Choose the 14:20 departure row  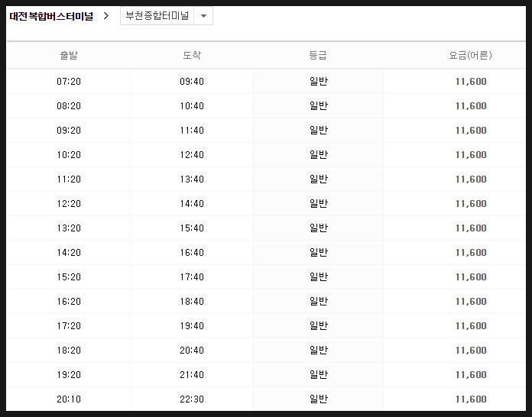pos(266,252)
